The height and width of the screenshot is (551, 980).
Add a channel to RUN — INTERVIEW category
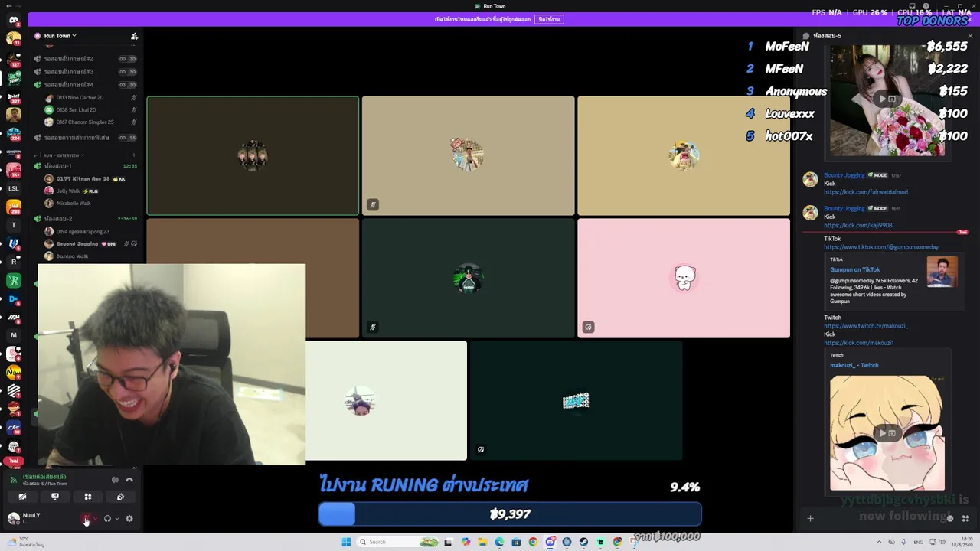[135, 155]
